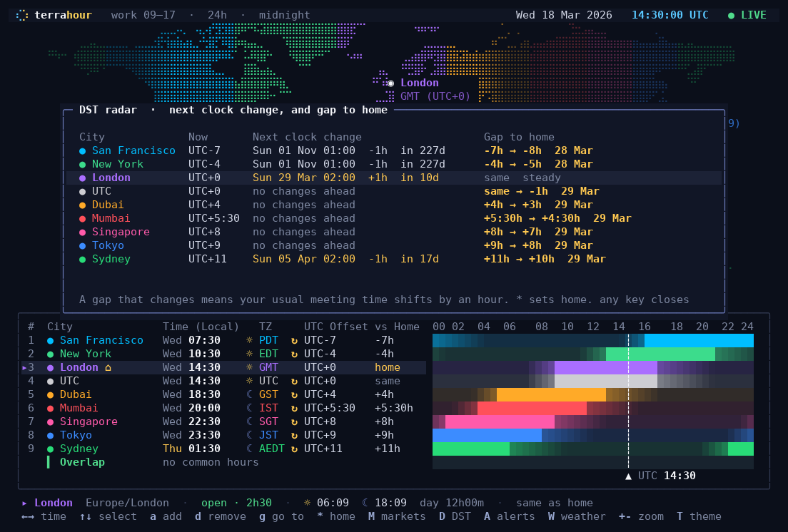Image resolution: width=788 pixels, height=532 pixels.
Task: Click the DST cycle icon in New York row
Action: tap(295, 354)
